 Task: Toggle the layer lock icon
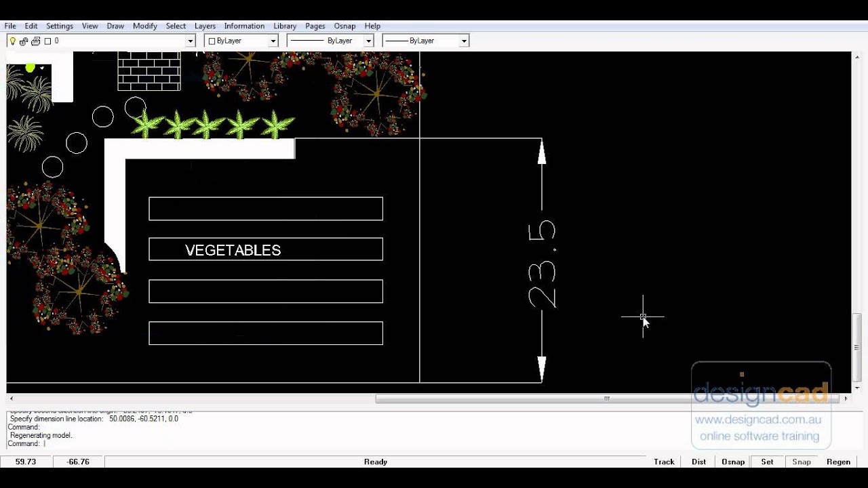(24, 41)
